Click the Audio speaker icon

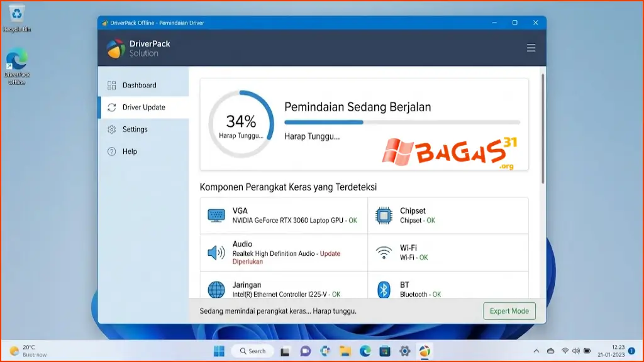coord(216,253)
